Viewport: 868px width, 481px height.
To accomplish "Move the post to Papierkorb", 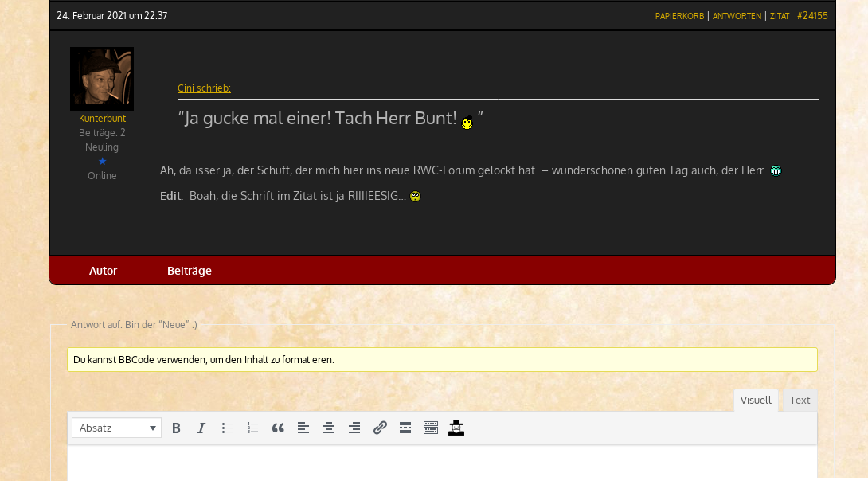I will click(x=679, y=15).
